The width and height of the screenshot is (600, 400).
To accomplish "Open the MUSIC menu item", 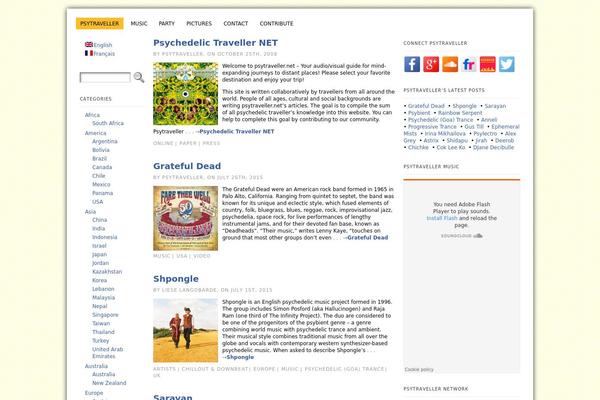I will pos(139,23).
